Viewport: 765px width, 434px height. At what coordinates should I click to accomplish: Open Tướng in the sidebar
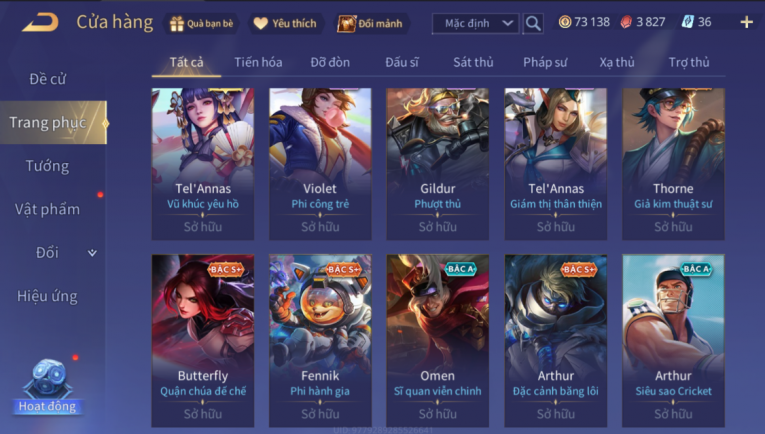pyautogui.click(x=47, y=166)
